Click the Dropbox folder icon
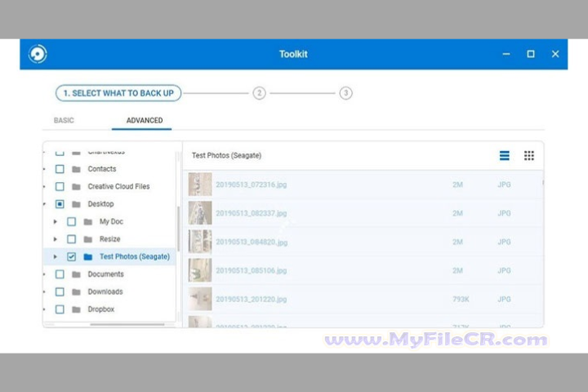The width and height of the screenshot is (588, 392). 76,310
